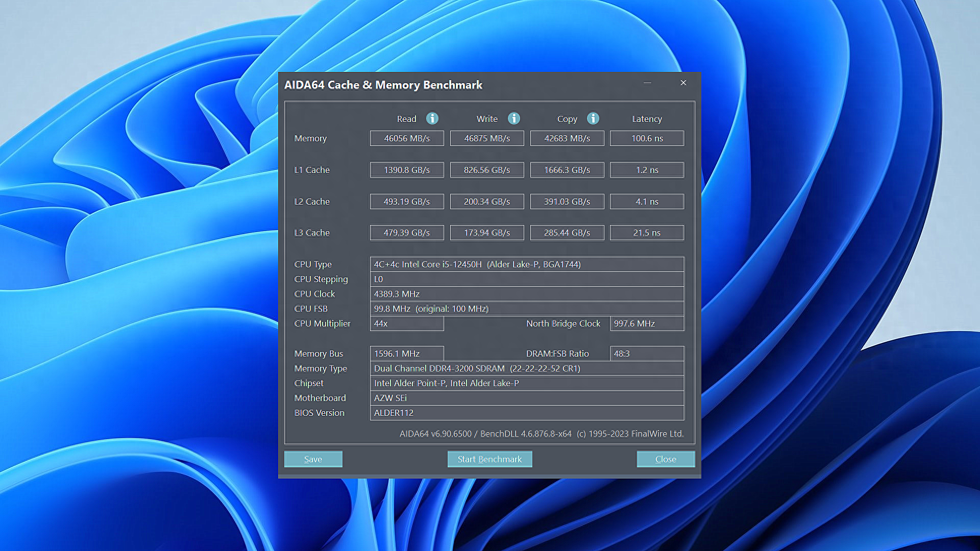Click the CPU Clock label
Screen dimensions: 980x551
[x=314, y=294]
